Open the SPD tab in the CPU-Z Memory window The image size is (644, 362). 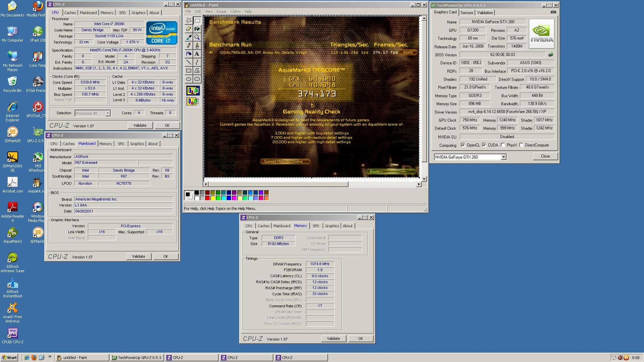(316, 226)
